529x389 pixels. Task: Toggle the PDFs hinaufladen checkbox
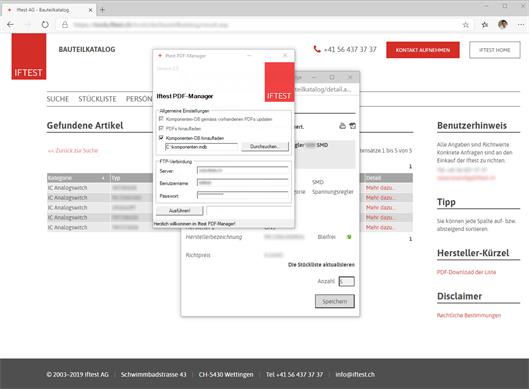pos(161,128)
